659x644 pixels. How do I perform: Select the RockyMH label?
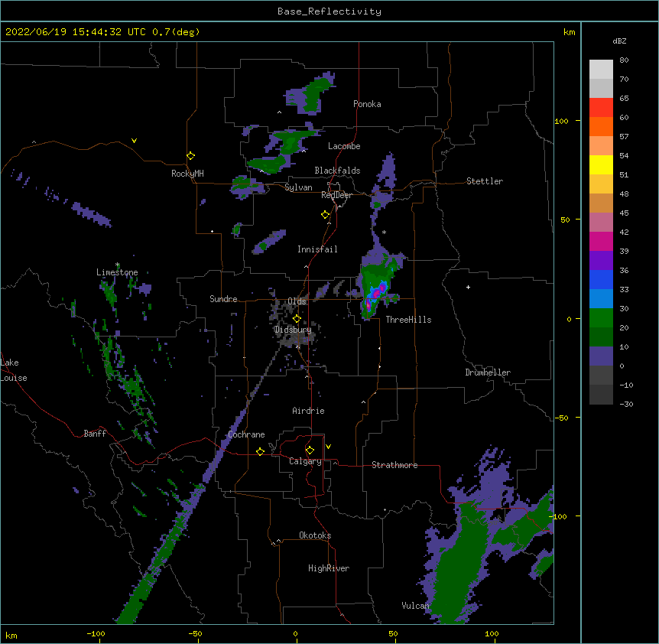pyautogui.click(x=187, y=174)
